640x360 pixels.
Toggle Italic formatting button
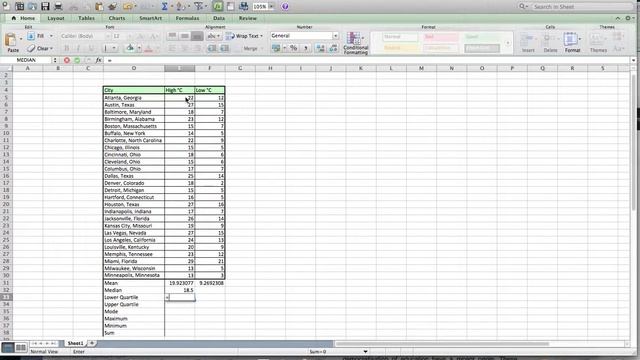(x=78, y=48)
